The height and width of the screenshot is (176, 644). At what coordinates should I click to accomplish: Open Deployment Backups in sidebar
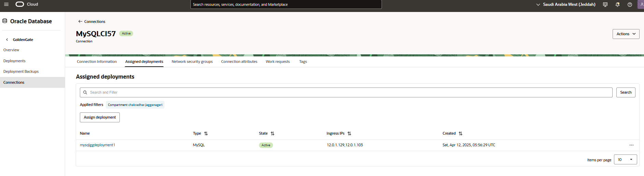click(21, 71)
